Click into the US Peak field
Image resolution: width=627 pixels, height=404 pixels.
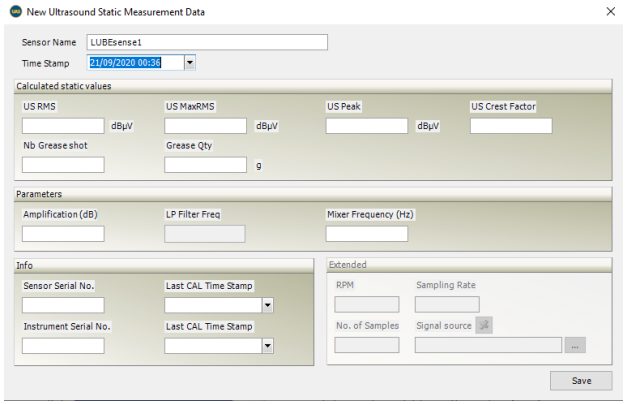click(367, 126)
